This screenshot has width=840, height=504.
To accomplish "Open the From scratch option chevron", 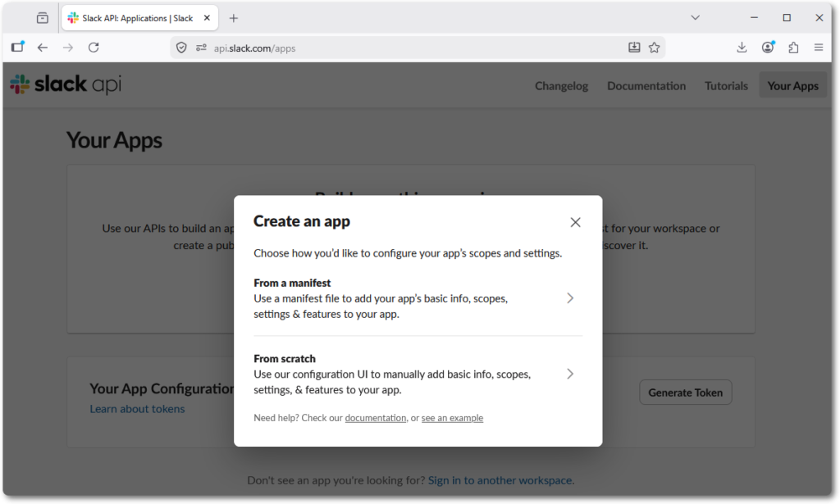I will [570, 374].
